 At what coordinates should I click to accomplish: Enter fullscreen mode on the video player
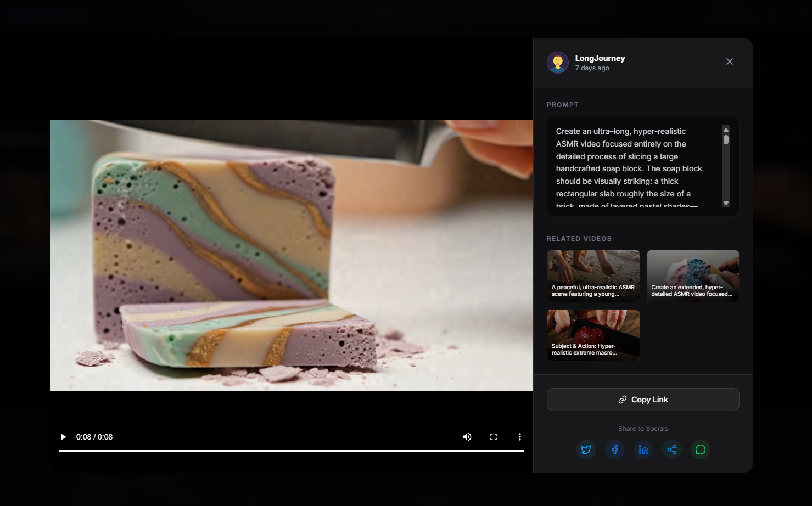pos(493,436)
